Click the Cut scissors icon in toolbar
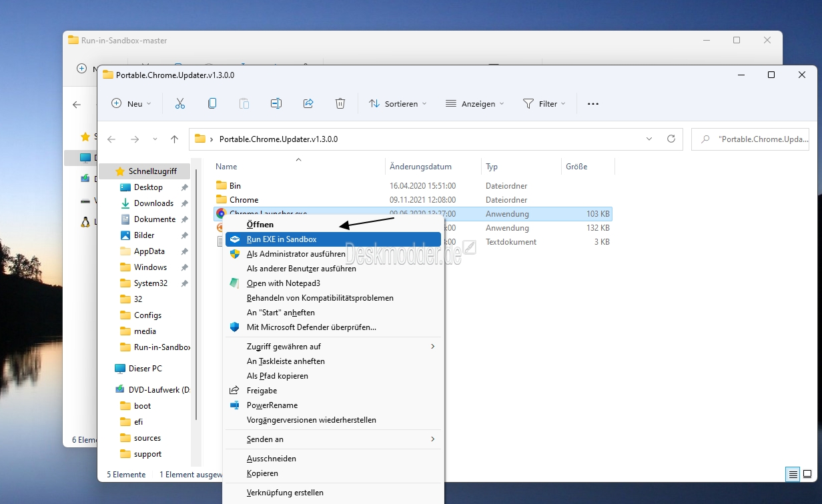 click(x=179, y=103)
